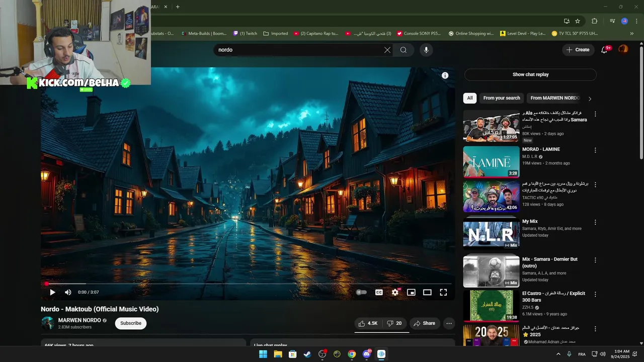Open MARWEN NORDO channel name
The height and width of the screenshot is (362, 644).
79,320
